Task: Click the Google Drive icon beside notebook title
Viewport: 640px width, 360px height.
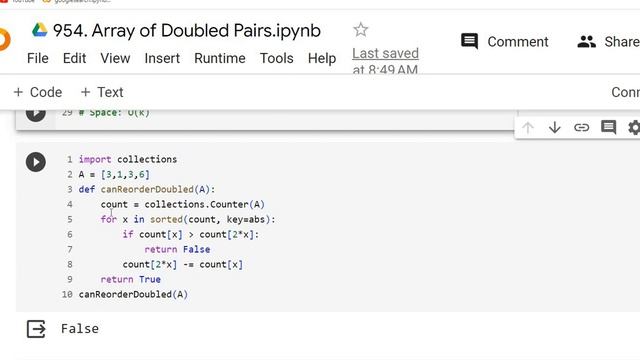Action: tap(40, 30)
